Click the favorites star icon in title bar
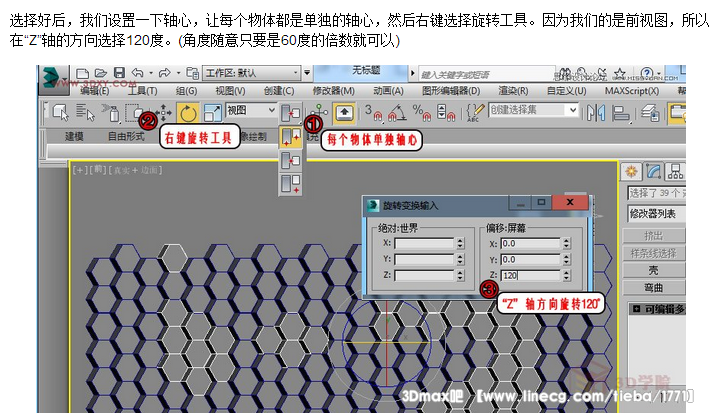Viewport: 723px width, 413px height. pos(619,73)
